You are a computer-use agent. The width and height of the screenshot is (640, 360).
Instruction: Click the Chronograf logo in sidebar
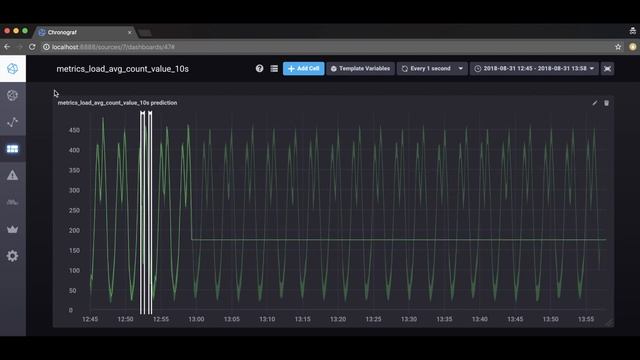click(x=13, y=69)
